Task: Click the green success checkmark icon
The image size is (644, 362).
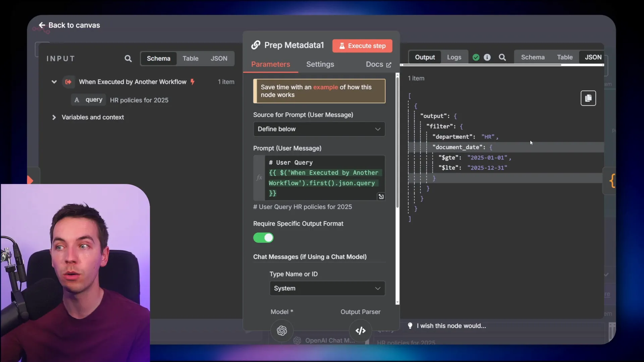Action: coord(476,57)
